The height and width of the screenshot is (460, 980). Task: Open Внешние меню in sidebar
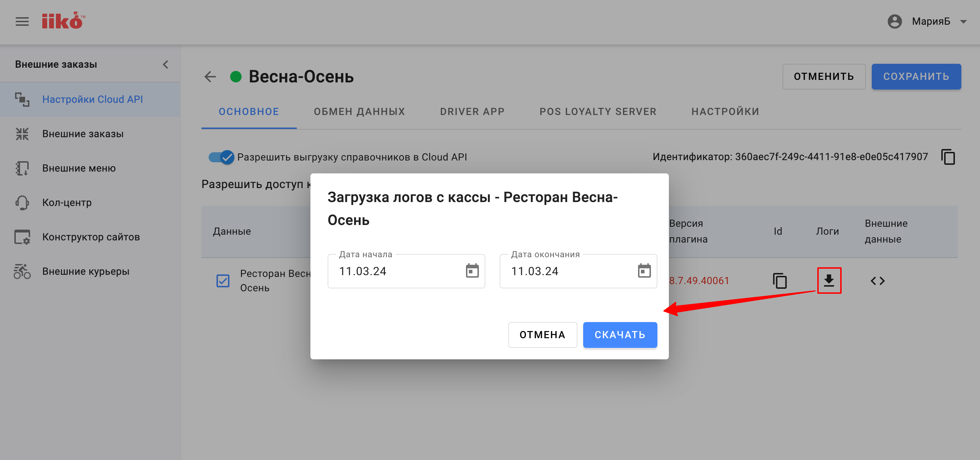(79, 168)
